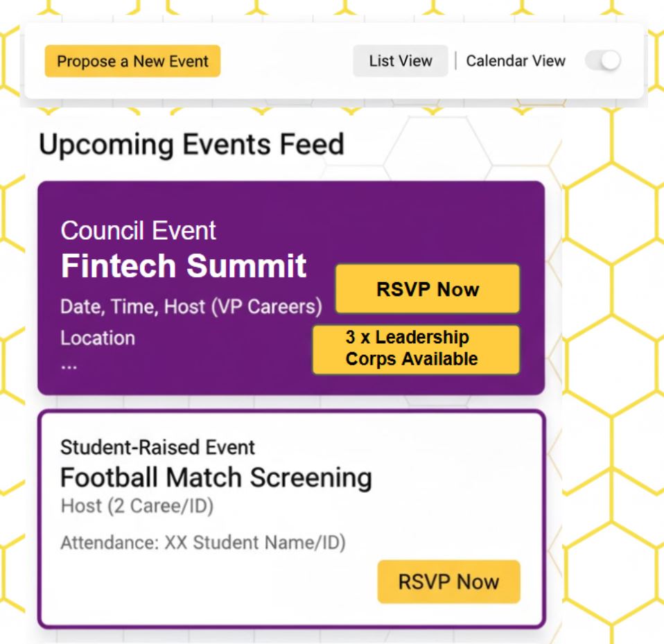
Task: Click the Student-Raised Event category label
Action: tap(157, 447)
